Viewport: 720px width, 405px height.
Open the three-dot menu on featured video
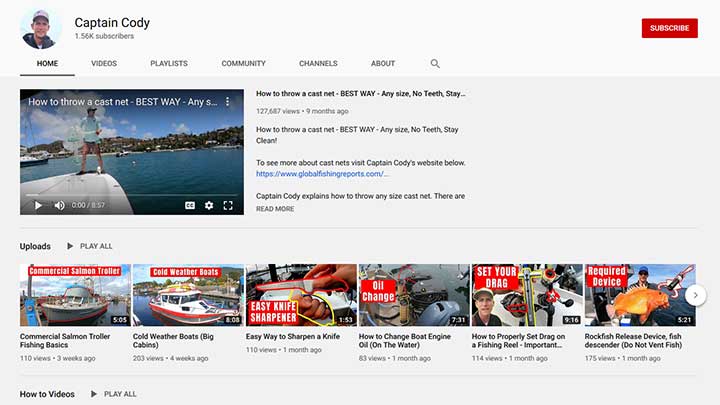(227, 101)
